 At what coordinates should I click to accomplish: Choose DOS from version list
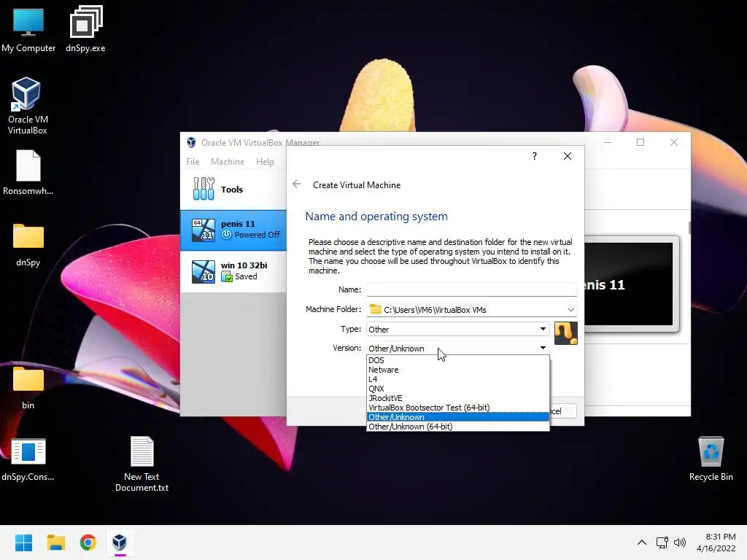coord(458,360)
